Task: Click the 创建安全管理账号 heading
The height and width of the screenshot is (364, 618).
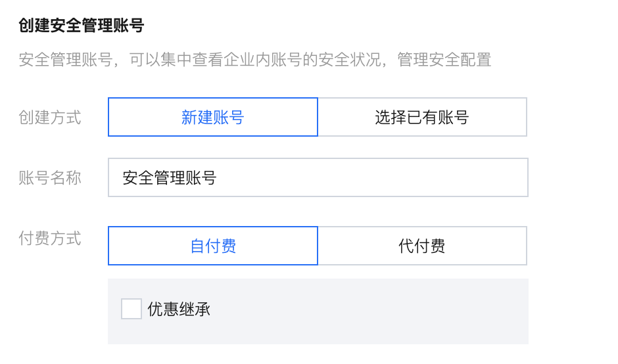Action: (x=82, y=26)
